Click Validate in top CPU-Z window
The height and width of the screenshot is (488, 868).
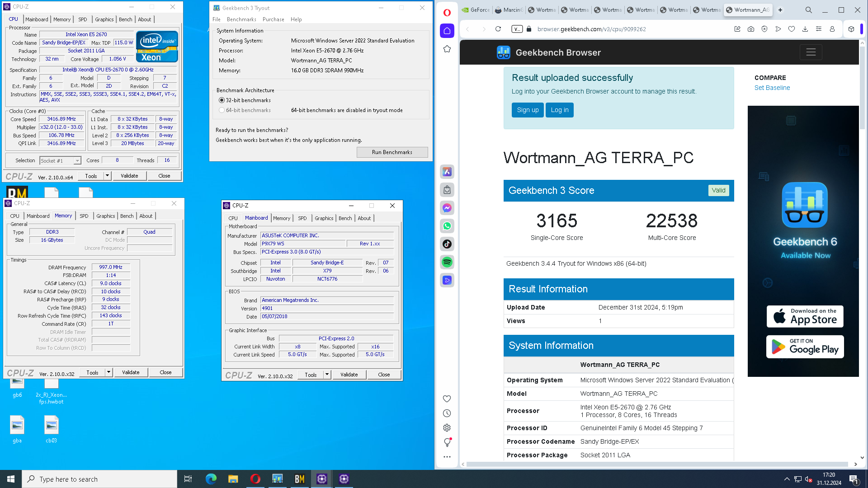point(129,176)
